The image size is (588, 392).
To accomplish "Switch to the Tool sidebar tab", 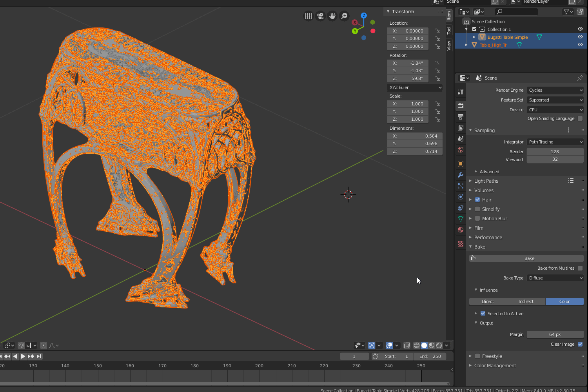I will [449, 31].
